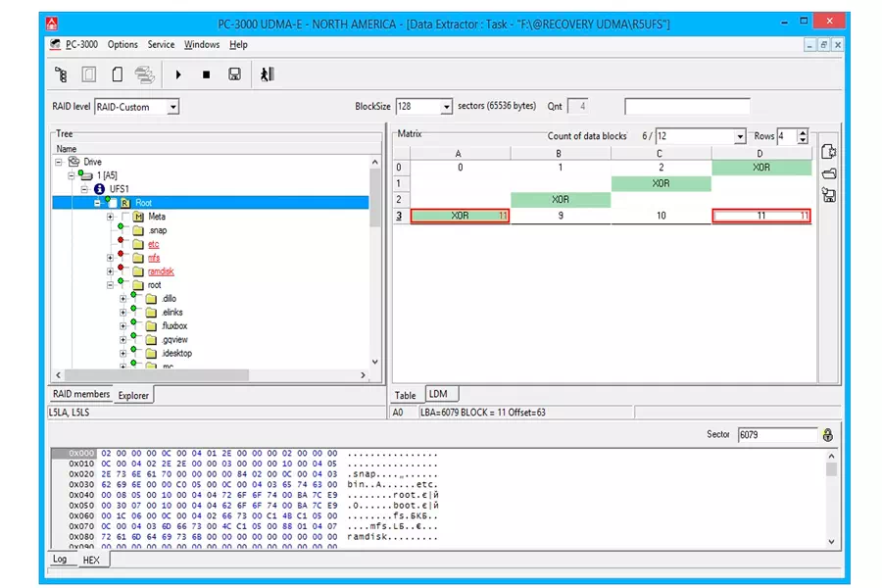Switch to the RAID members tab
882x588 pixels.
(x=81, y=394)
